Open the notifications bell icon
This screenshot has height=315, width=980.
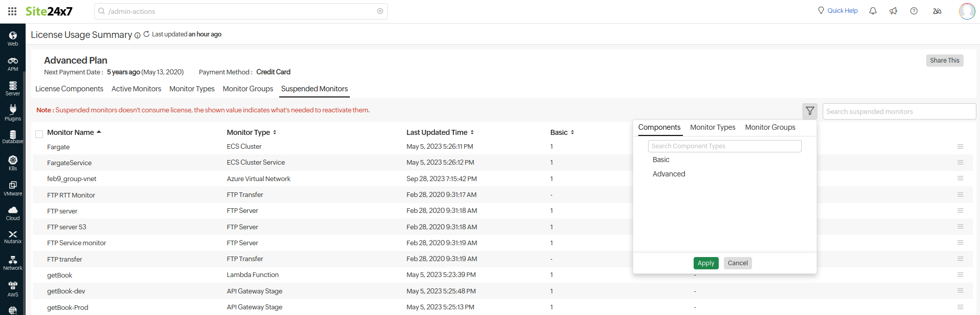(873, 11)
